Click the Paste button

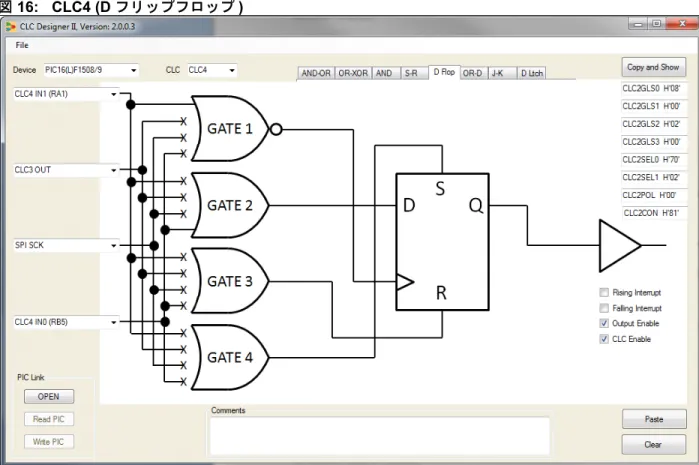pyautogui.click(x=654, y=419)
